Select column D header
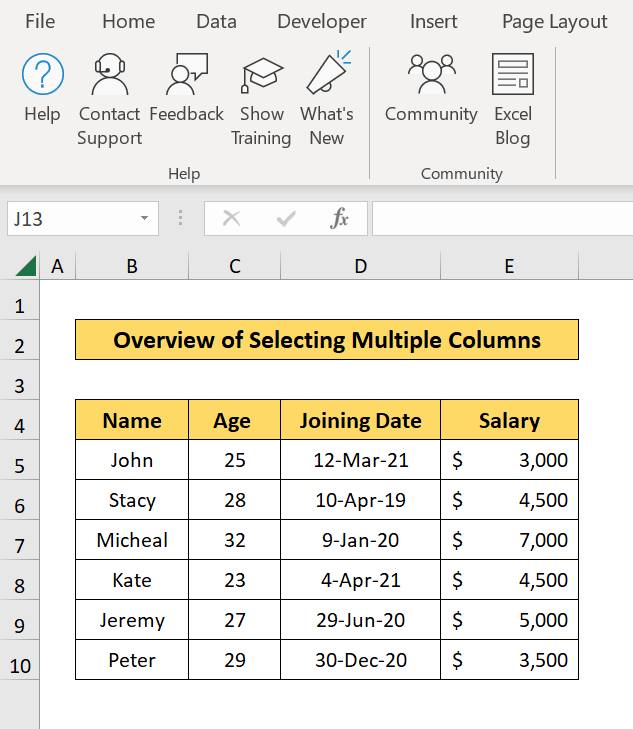Image resolution: width=633 pixels, height=729 pixels. pos(360,266)
